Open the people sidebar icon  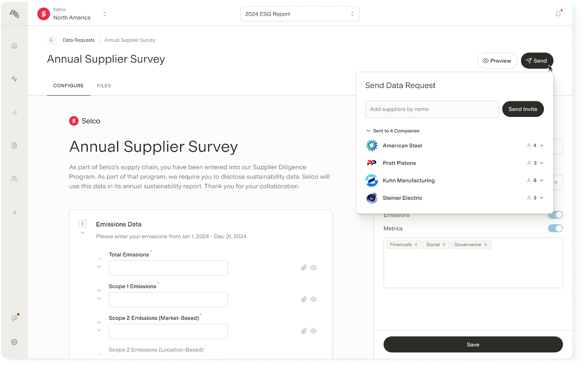pos(14,179)
